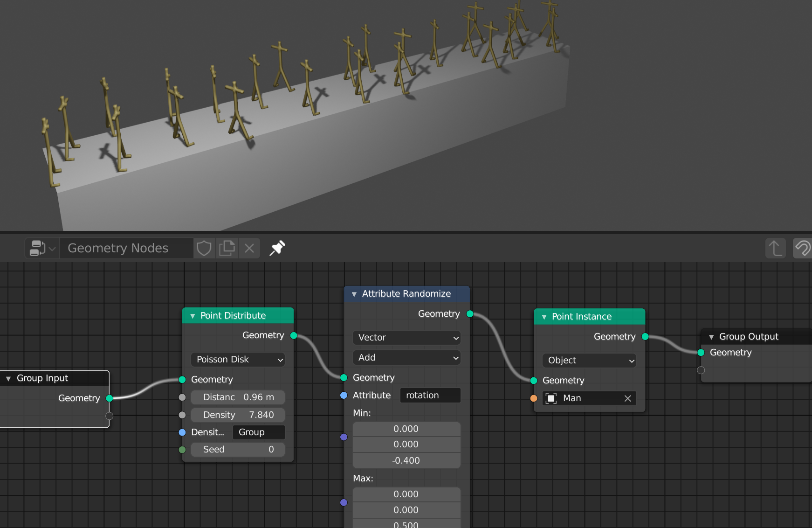The width and height of the screenshot is (812, 528).
Task: Click Max X value 0.000 field
Action: coord(406,494)
